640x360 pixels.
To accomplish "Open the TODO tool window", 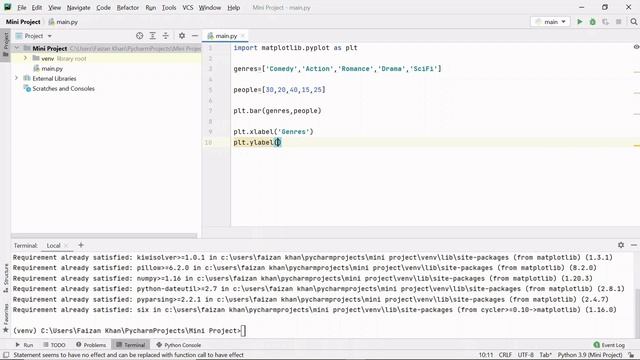I will [x=54, y=345].
